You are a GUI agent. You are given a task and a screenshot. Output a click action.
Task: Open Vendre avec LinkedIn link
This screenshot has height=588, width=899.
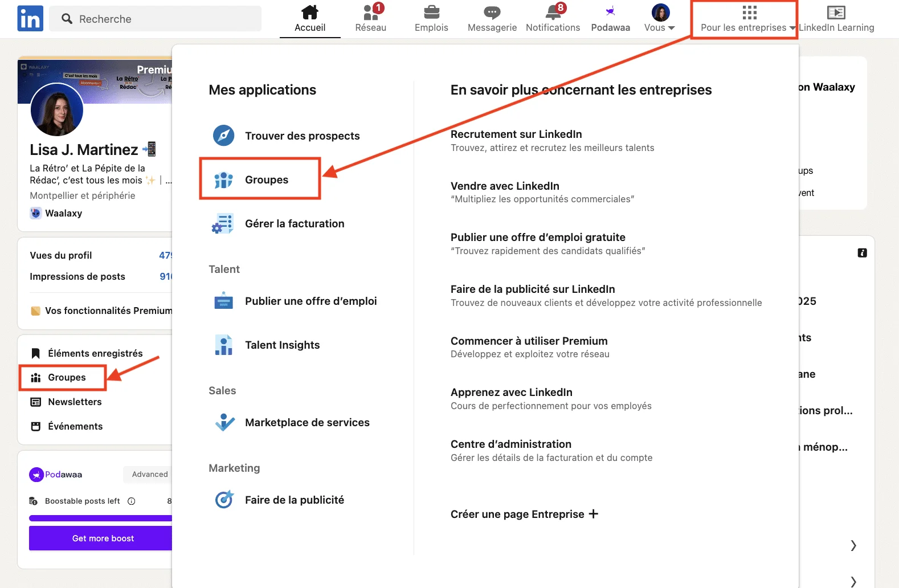pyautogui.click(x=505, y=186)
